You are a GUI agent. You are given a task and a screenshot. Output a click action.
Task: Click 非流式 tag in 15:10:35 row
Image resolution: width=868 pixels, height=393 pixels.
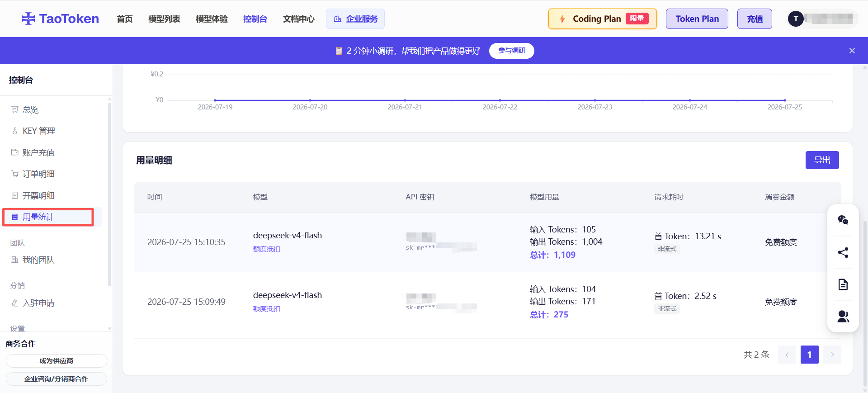667,249
